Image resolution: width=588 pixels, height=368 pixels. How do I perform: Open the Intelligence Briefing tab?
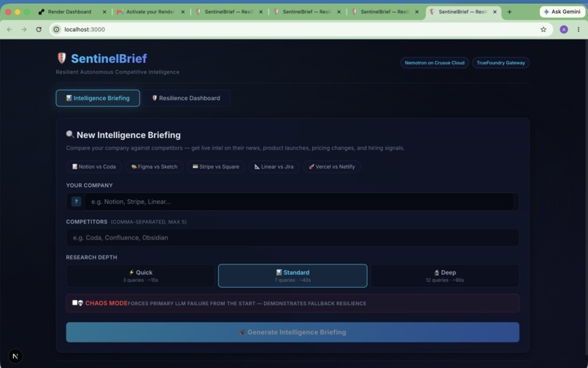coord(98,98)
